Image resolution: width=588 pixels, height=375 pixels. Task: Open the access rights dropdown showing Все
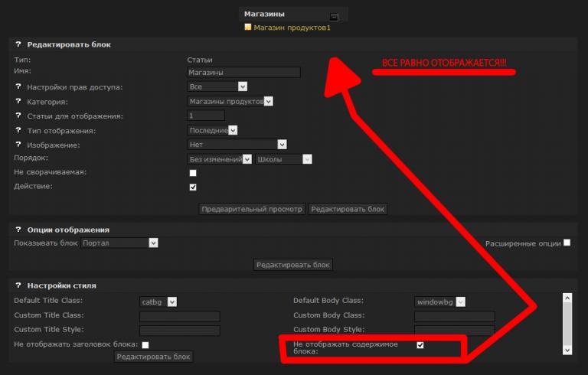tap(217, 86)
